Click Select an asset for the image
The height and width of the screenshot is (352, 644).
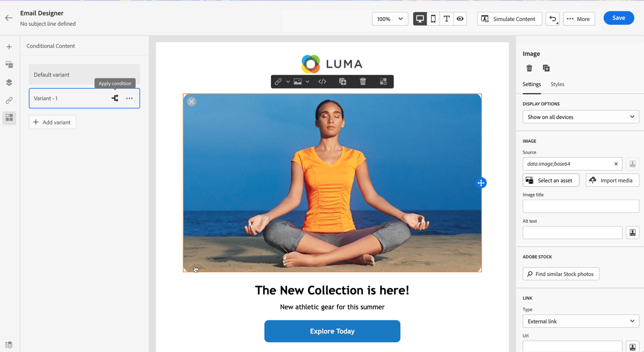[x=551, y=180]
